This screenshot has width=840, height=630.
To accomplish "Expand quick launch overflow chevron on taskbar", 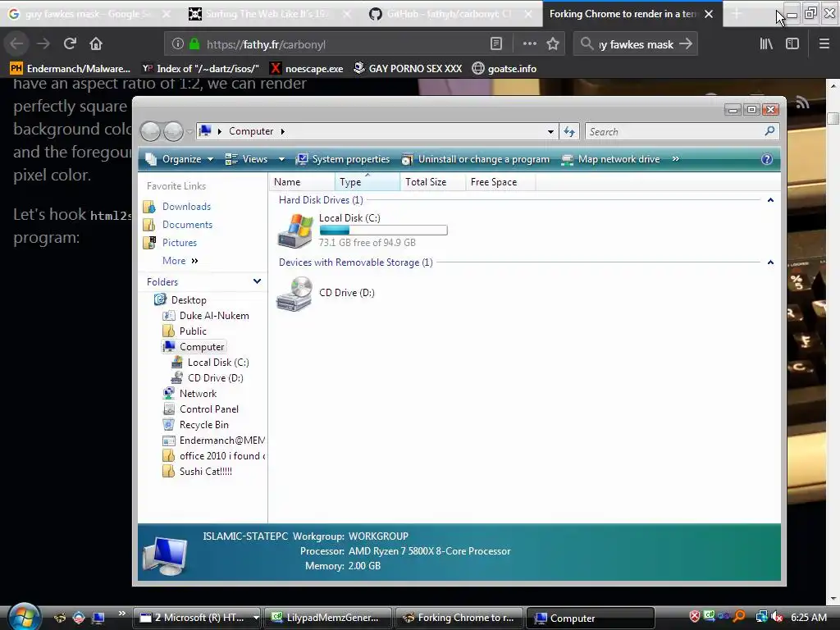I will (121, 613).
